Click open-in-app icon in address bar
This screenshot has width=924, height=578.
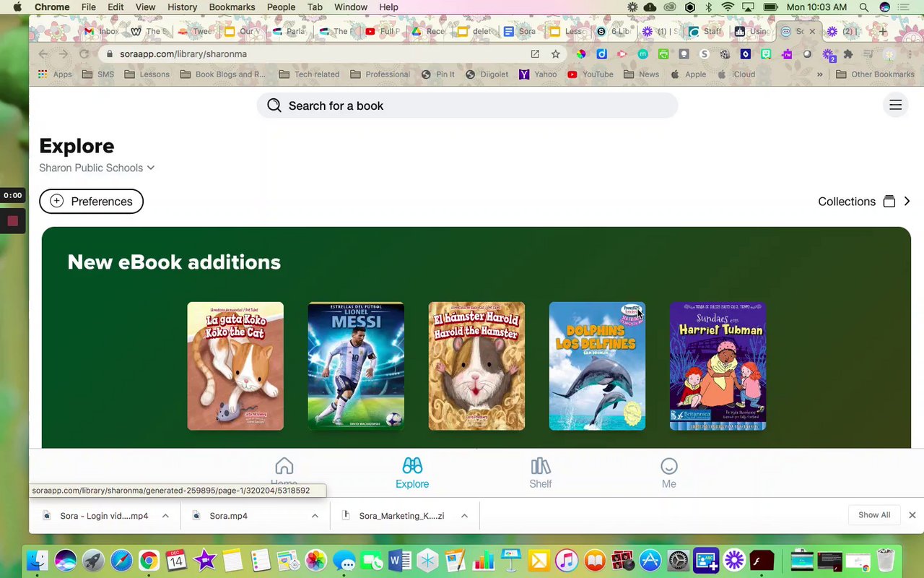tap(535, 54)
